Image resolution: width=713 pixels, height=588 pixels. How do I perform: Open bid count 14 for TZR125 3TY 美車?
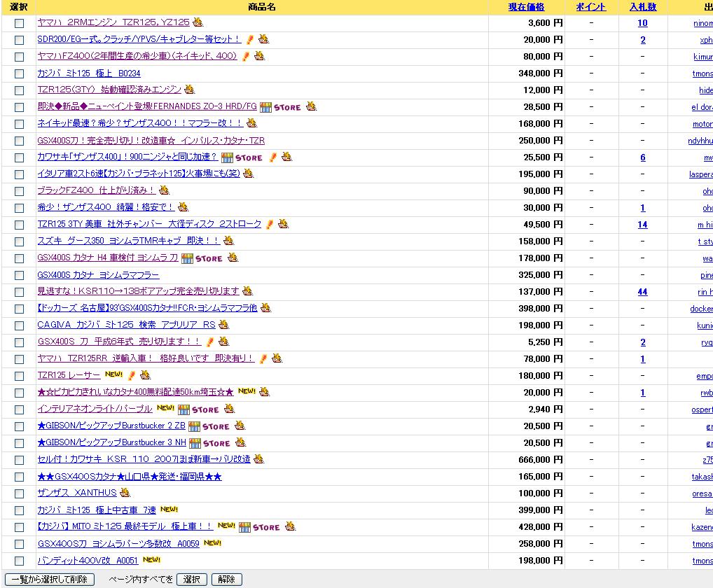click(x=642, y=225)
